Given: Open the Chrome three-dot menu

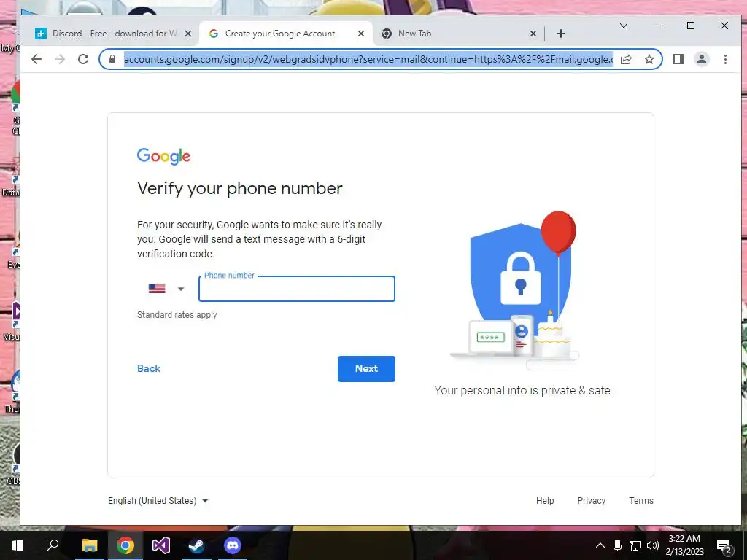Looking at the screenshot, I should [x=725, y=59].
